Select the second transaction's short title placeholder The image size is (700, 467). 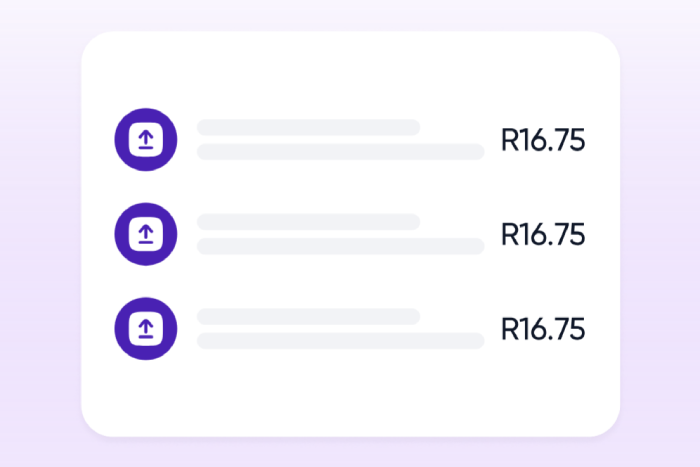point(308,222)
